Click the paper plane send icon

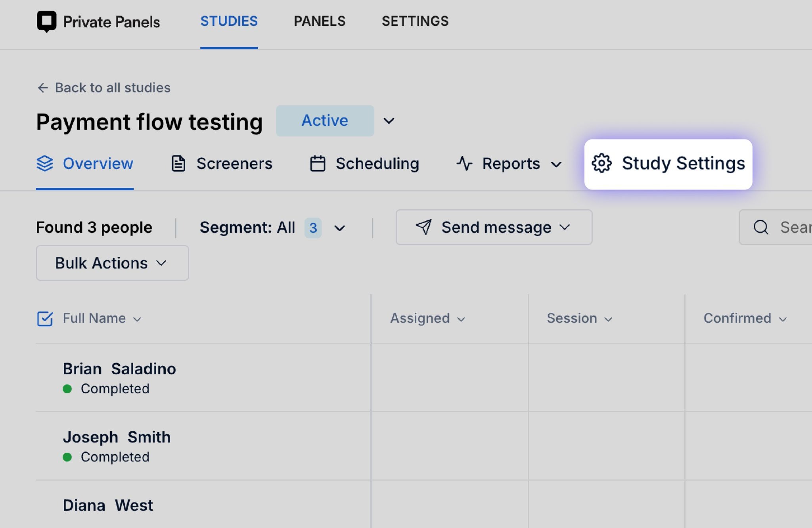pos(423,227)
